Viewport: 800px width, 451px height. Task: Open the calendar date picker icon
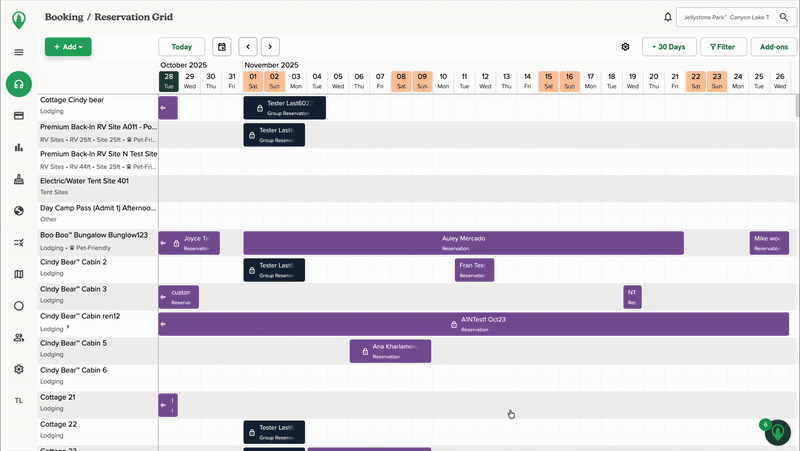pyautogui.click(x=222, y=47)
